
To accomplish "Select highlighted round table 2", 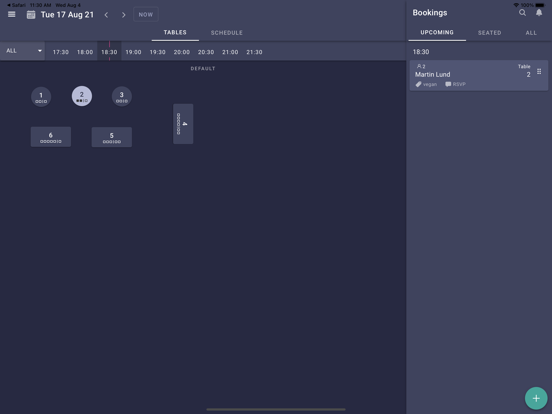I will 82,96.
